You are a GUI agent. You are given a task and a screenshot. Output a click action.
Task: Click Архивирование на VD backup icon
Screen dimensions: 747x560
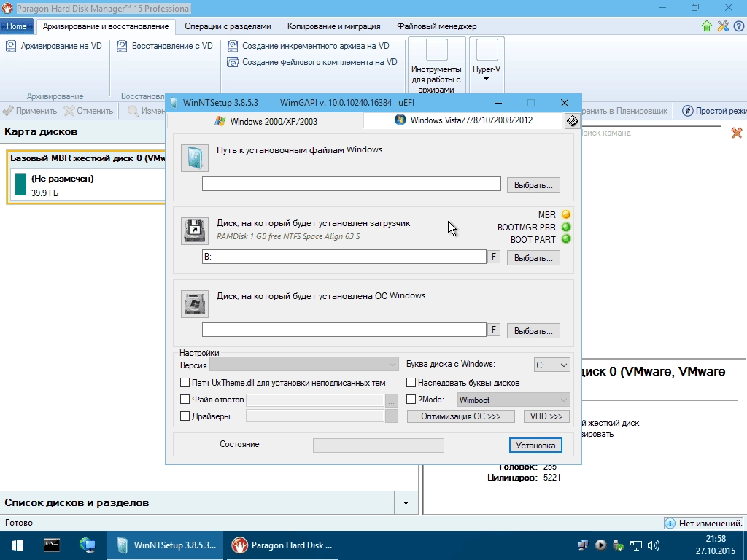click(x=10, y=46)
